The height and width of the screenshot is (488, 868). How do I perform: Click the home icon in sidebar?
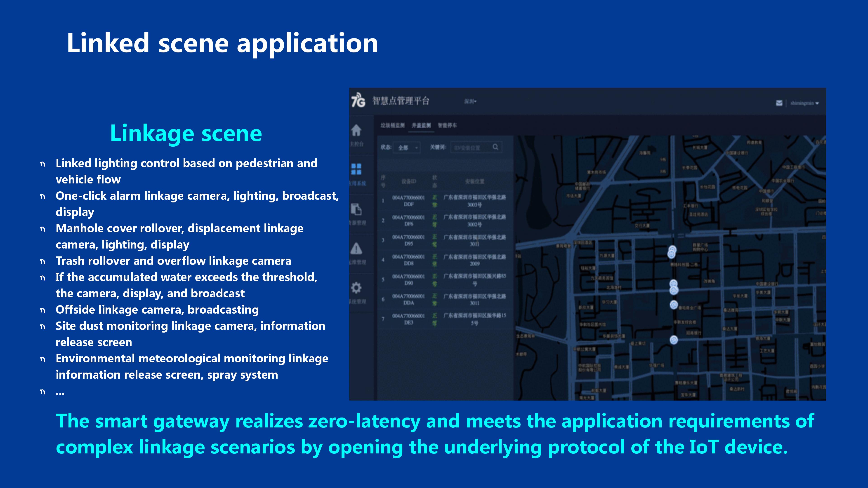click(356, 130)
